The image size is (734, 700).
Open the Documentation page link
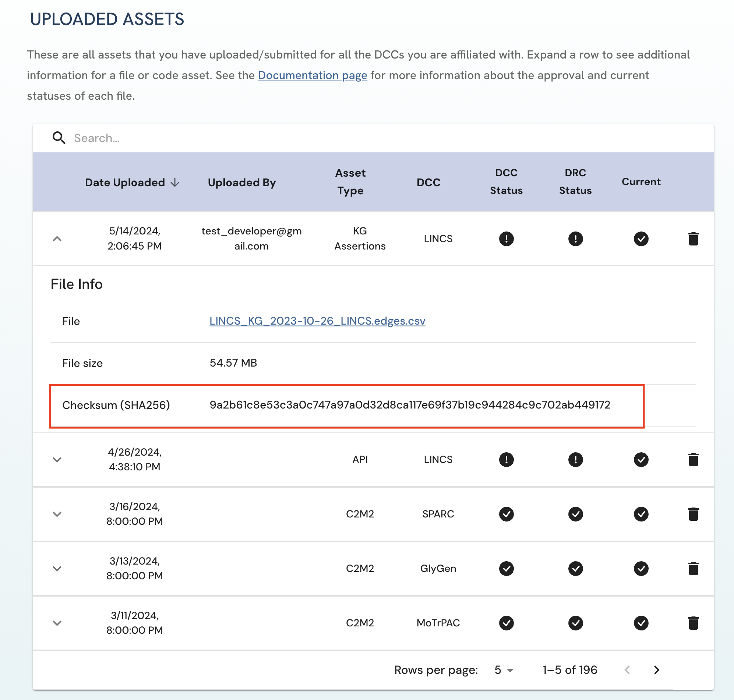click(312, 75)
